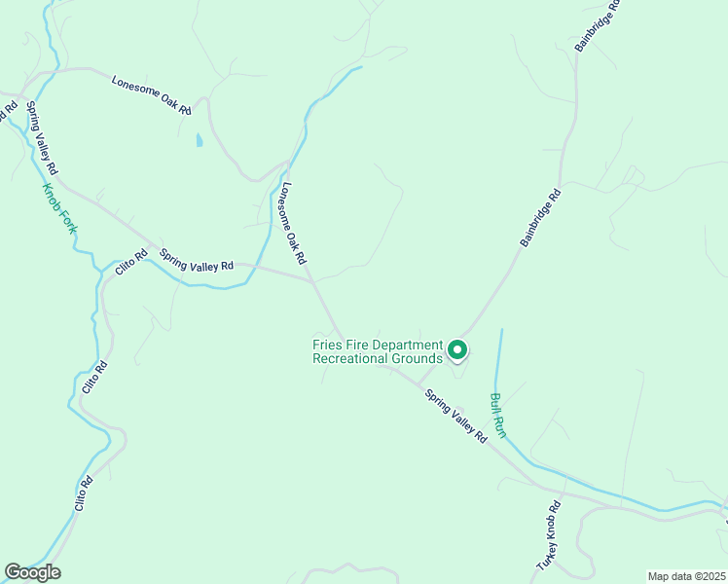This screenshot has height=584, width=728.
Task: Click the slanted Clito Rd label by Spring Valley Rd
Action: click(131, 262)
